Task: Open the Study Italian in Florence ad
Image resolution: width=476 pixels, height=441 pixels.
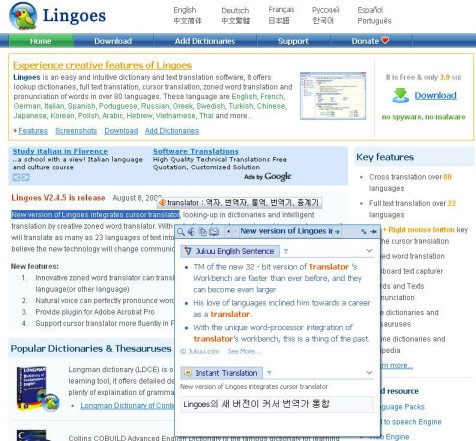Action: coord(60,151)
